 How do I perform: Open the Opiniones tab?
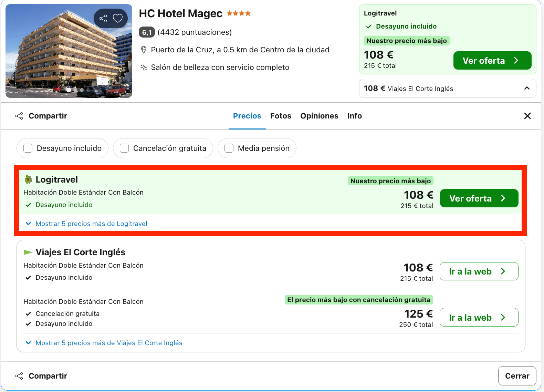[319, 116]
